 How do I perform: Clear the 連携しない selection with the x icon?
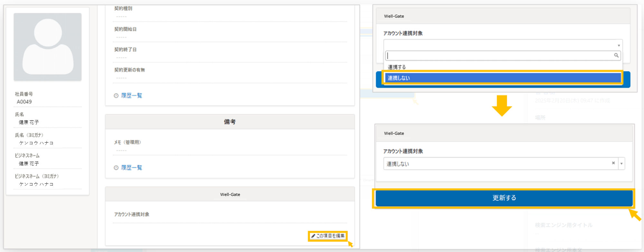tap(613, 163)
